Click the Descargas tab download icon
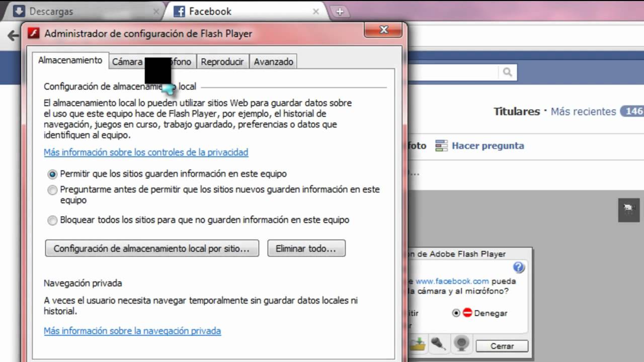The image size is (644, 362). [x=19, y=11]
